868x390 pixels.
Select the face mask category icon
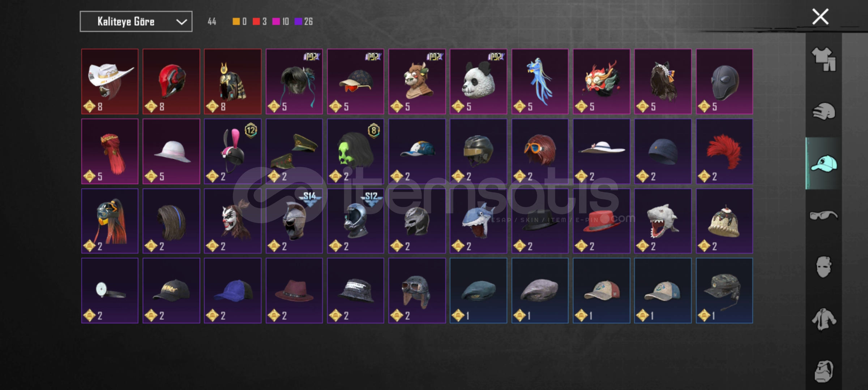(x=824, y=267)
